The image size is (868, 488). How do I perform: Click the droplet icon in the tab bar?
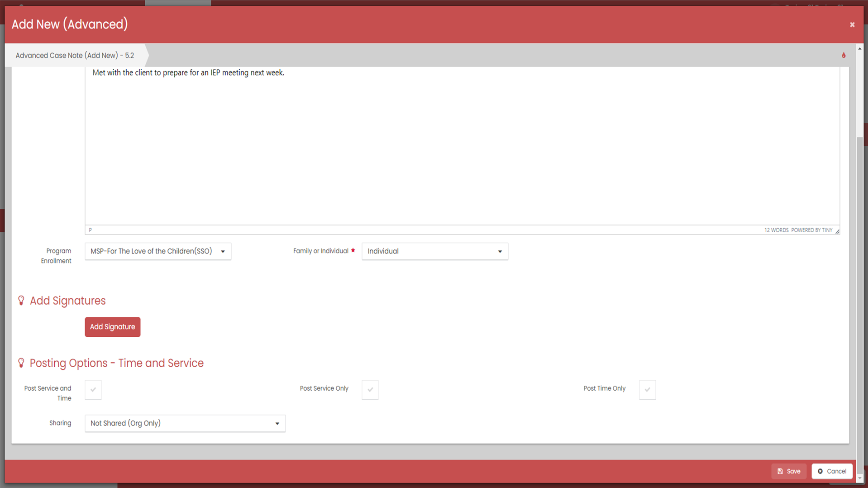pyautogui.click(x=844, y=55)
